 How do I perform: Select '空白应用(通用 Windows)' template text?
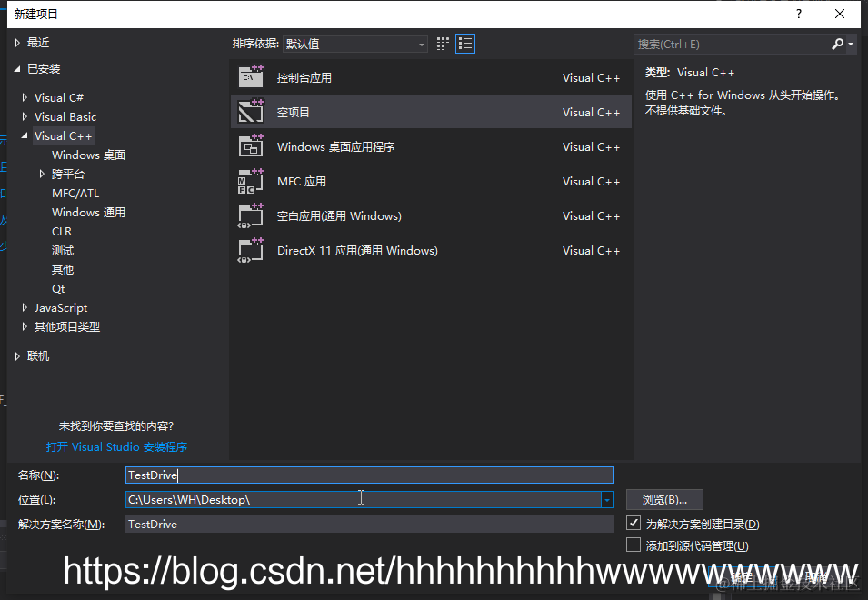coord(339,215)
